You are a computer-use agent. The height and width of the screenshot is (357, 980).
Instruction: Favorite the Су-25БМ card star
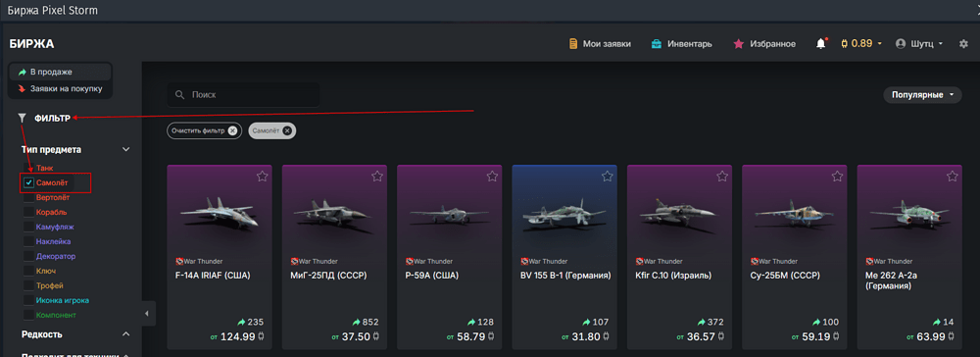[x=837, y=177]
